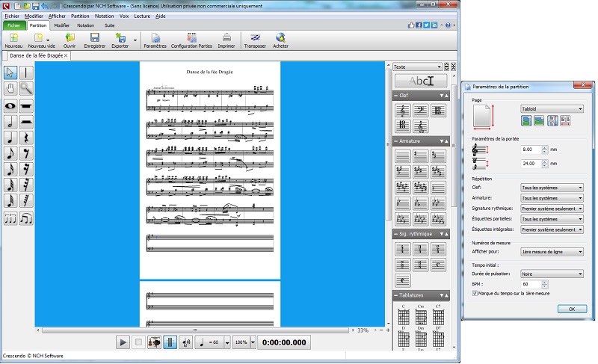Image resolution: width=598 pixels, height=364 pixels.
Task: Choose the eighth rest tool
Action: click(x=26, y=153)
